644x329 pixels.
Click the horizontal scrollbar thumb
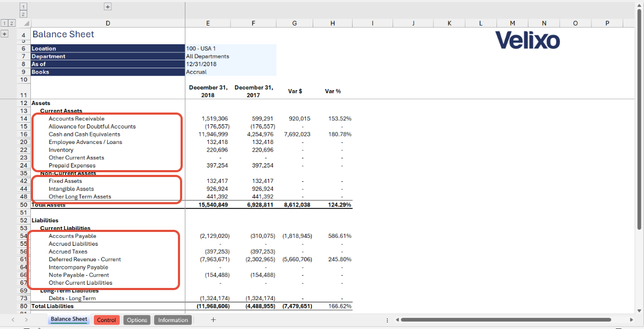pyautogui.click(x=506, y=320)
